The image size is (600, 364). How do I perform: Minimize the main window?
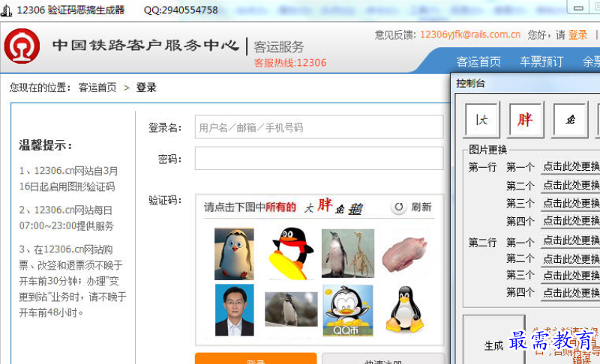point(578,7)
